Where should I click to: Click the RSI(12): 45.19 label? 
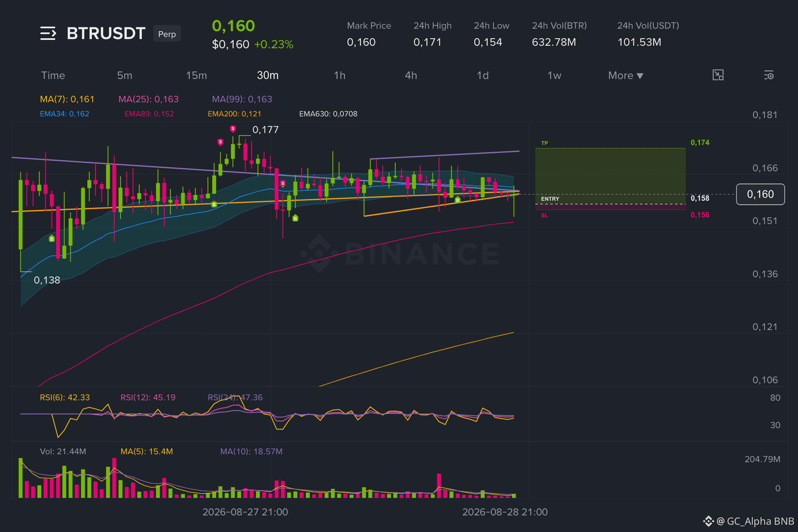148,397
